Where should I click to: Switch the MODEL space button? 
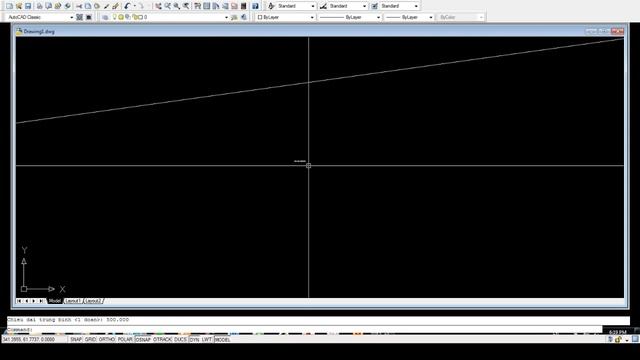222,340
